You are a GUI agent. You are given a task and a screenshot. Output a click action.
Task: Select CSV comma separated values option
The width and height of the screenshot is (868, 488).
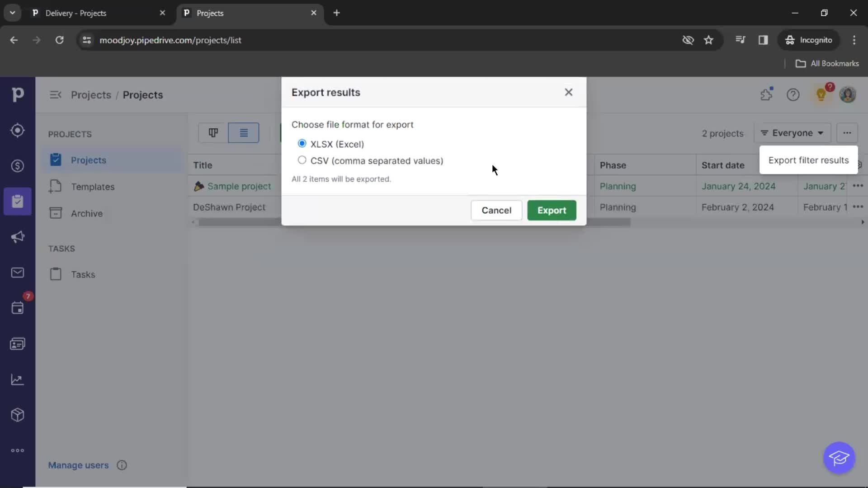pos(302,160)
